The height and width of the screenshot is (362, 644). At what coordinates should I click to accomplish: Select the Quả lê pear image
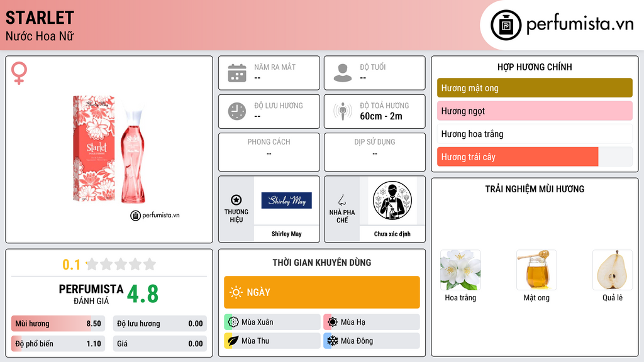(x=613, y=270)
